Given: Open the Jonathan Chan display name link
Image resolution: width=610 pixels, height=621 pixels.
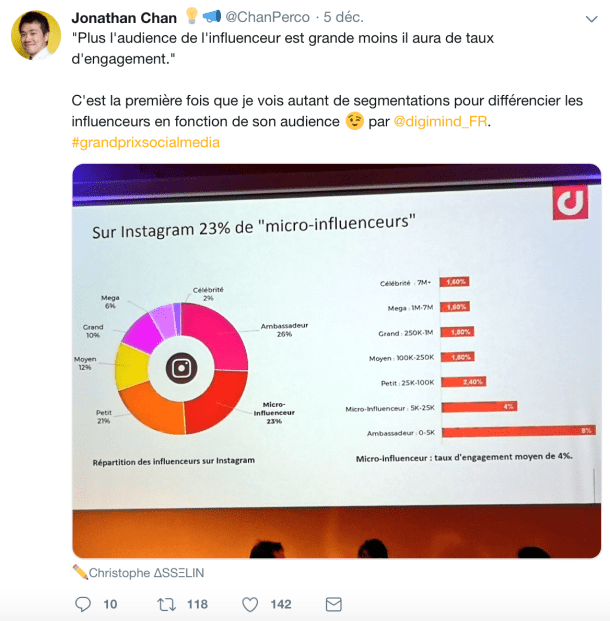Looking at the screenshot, I should [124, 17].
